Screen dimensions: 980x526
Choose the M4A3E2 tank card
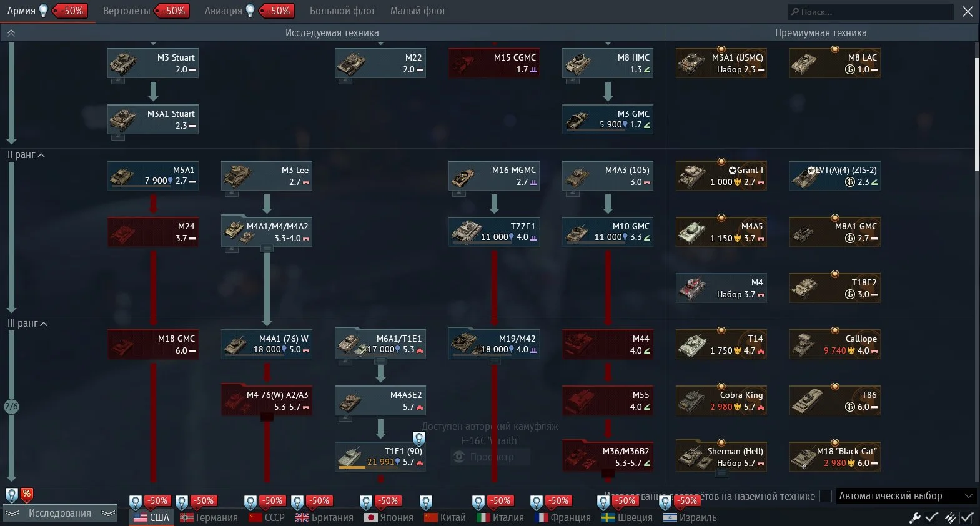[380, 401]
